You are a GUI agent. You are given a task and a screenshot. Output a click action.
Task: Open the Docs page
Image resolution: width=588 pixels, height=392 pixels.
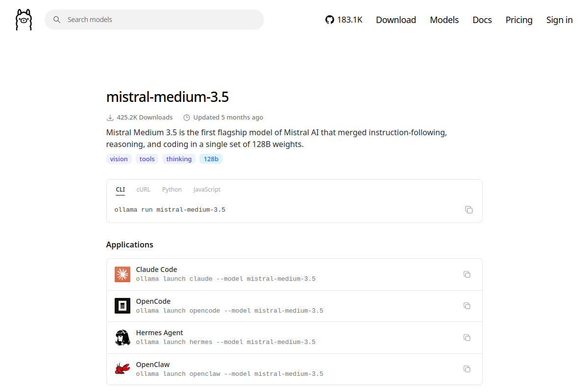[482, 20]
